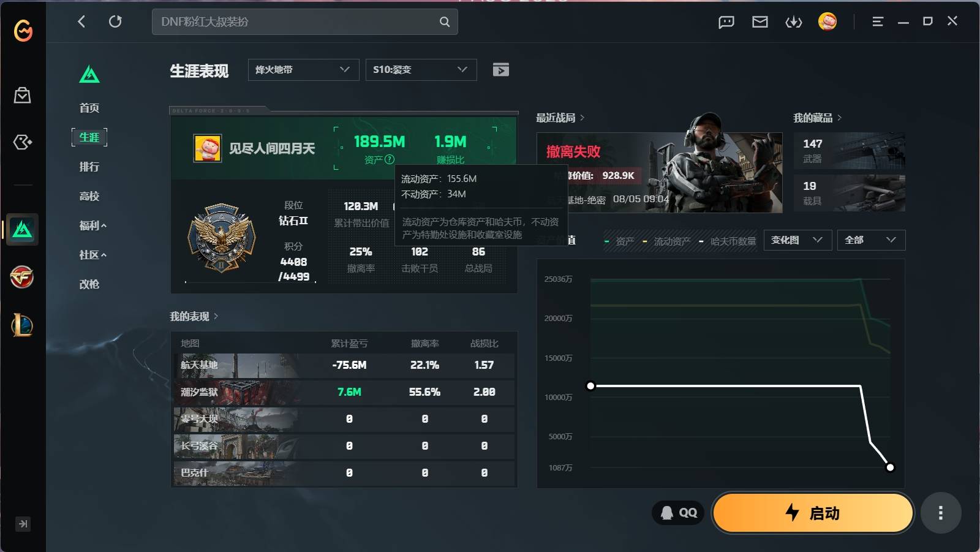980x552 pixels.
Task: Click the Delta Force triangle logo above 首页
Action: pos(89,74)
